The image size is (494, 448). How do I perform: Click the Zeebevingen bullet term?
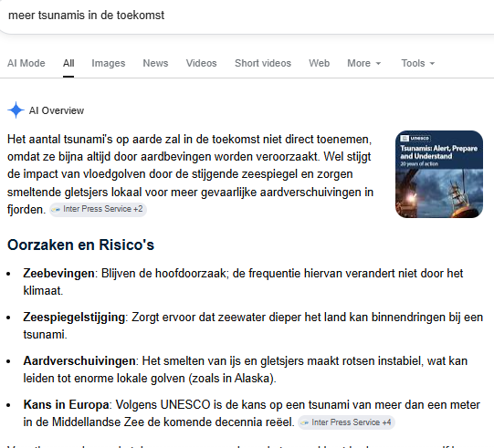click(x=58, y=273)
